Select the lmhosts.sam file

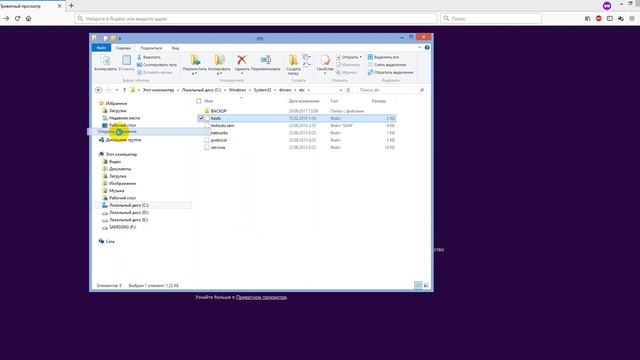click(x=222, y=125)
